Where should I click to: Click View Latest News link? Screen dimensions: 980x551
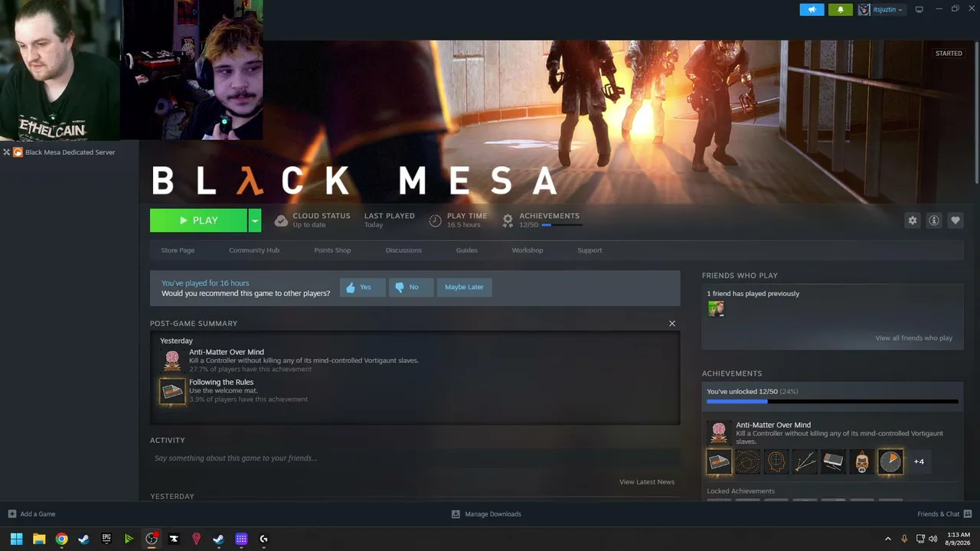tap(647, 482)
